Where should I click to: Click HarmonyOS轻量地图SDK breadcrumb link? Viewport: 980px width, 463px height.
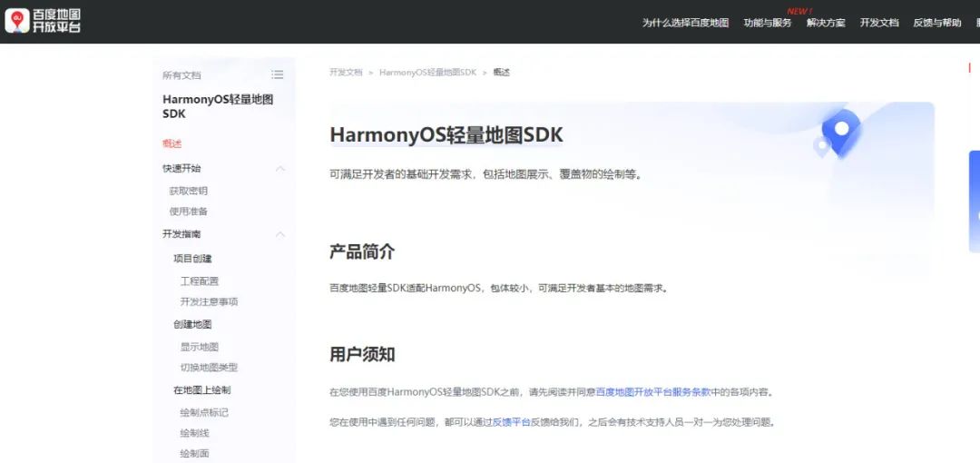[427, 73]
